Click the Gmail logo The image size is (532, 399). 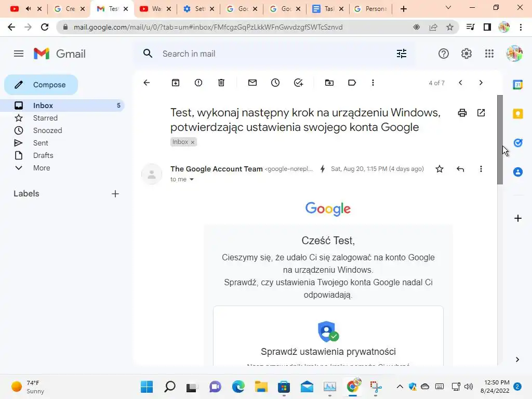(x=59, y=54)
